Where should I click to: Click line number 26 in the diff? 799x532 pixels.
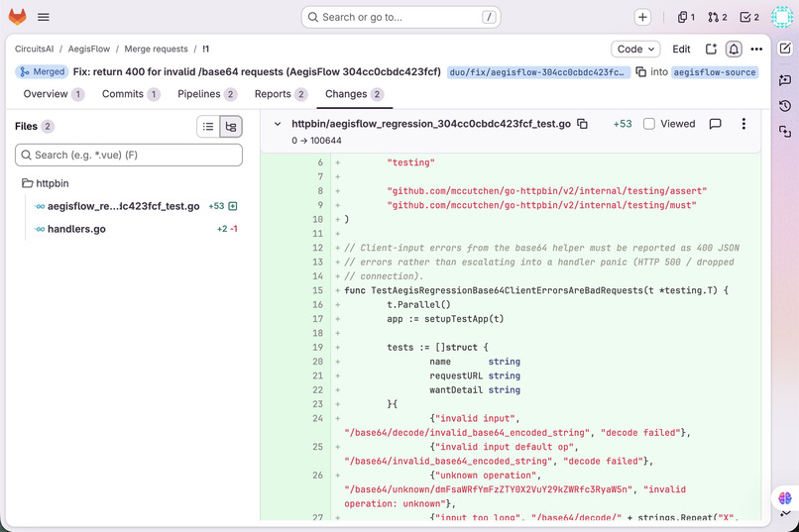click(x=317, y=475)
